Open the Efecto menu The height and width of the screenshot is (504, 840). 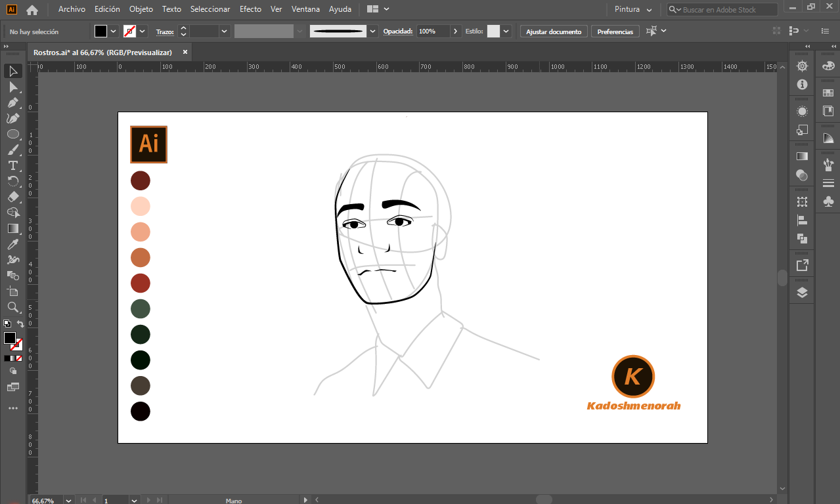click(x=250, y=9)
